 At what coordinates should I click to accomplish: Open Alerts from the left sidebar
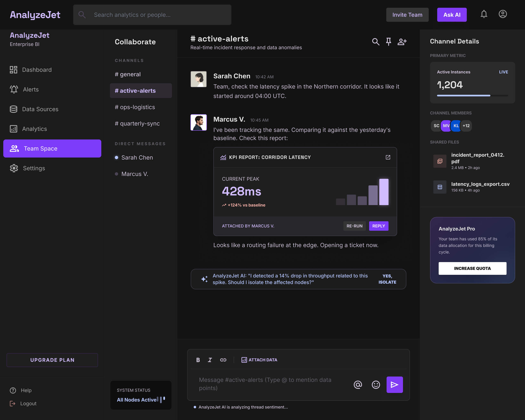click(x=14, y=89)
